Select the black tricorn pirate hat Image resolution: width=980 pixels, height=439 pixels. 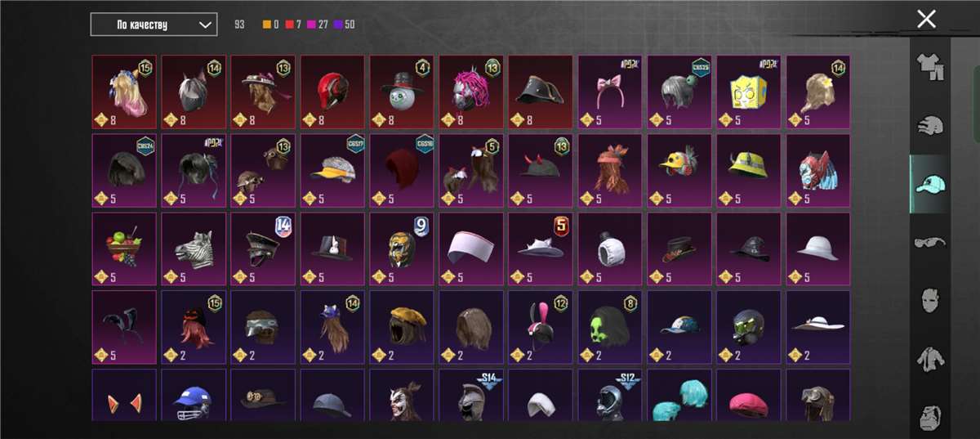[x=541, y=92]
